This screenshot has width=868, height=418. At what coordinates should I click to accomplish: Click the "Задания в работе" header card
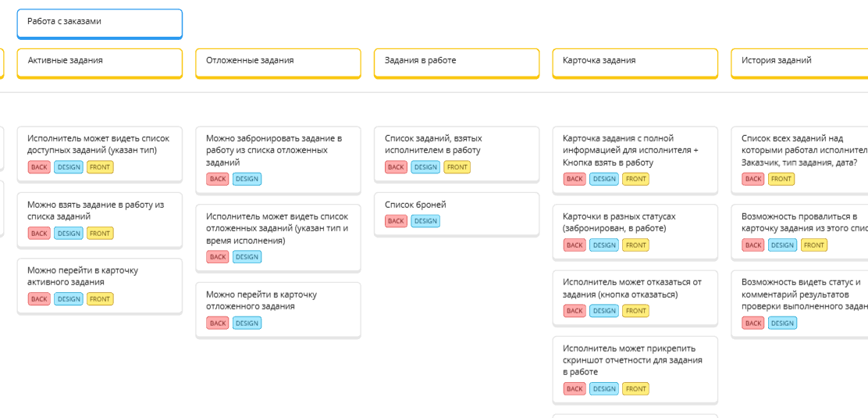coord(456,62)
